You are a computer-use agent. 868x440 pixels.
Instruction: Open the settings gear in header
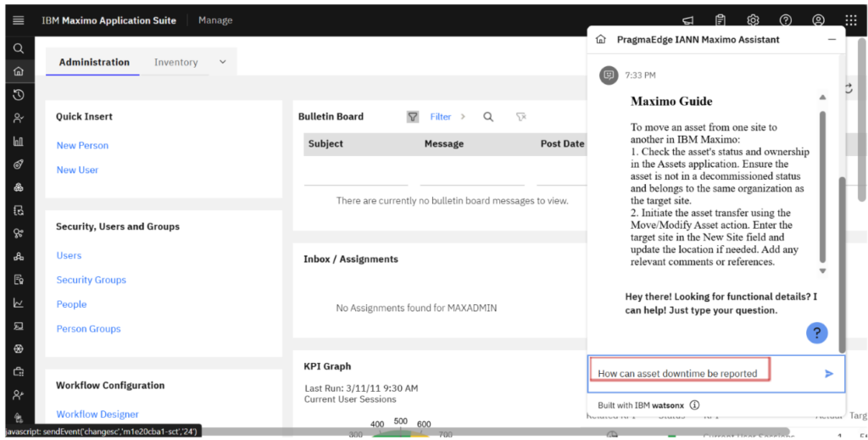pos(753,20)
